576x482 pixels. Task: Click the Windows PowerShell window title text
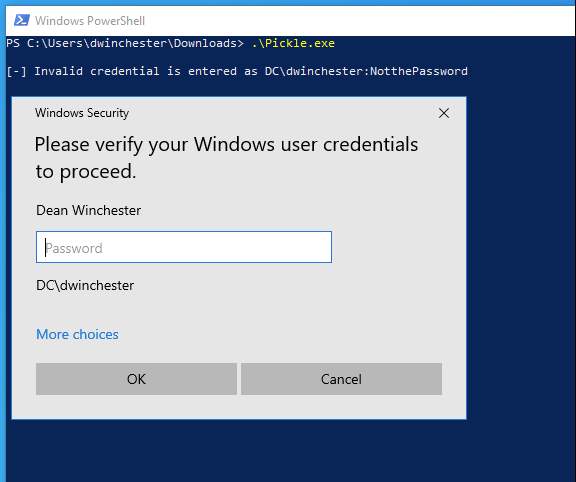point(90,21)
